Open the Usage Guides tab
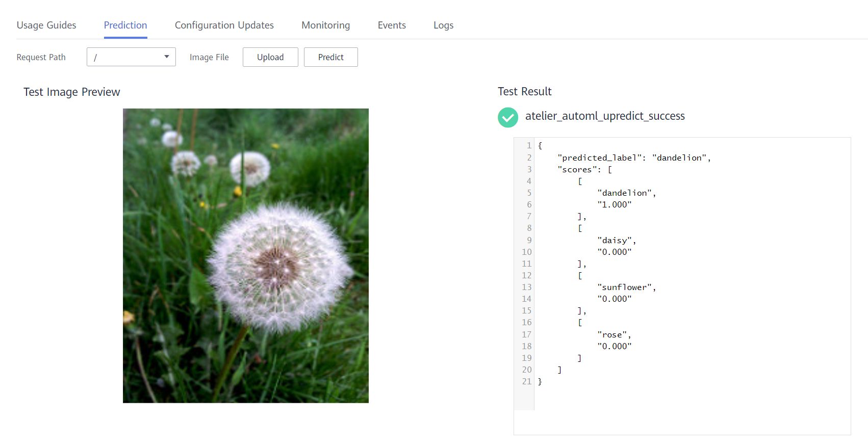This screenshot has height=446, width=868. (46, 25)
